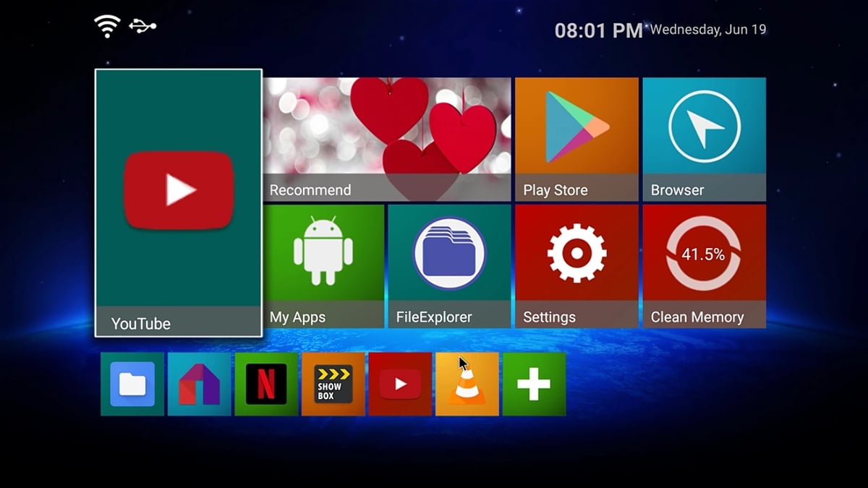Click the Recommend label text
Screen dimensions: 868x488
310,190
